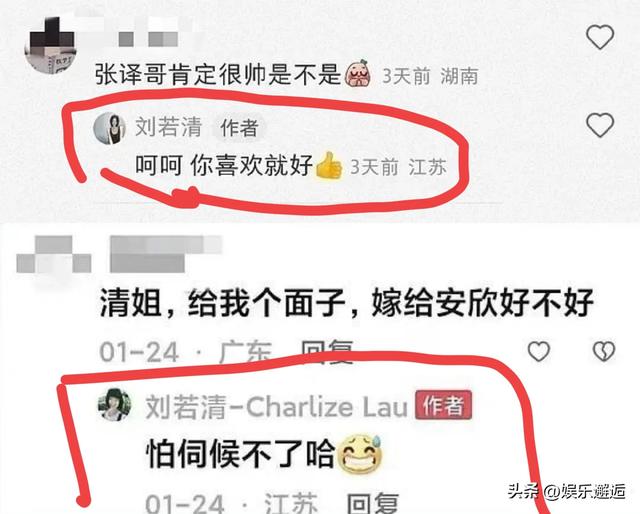The height and width of the screenshot is (514, 640).
Task: Tap 回复 under the 01-24 广东 comment
Action: (x=327, y=352)
